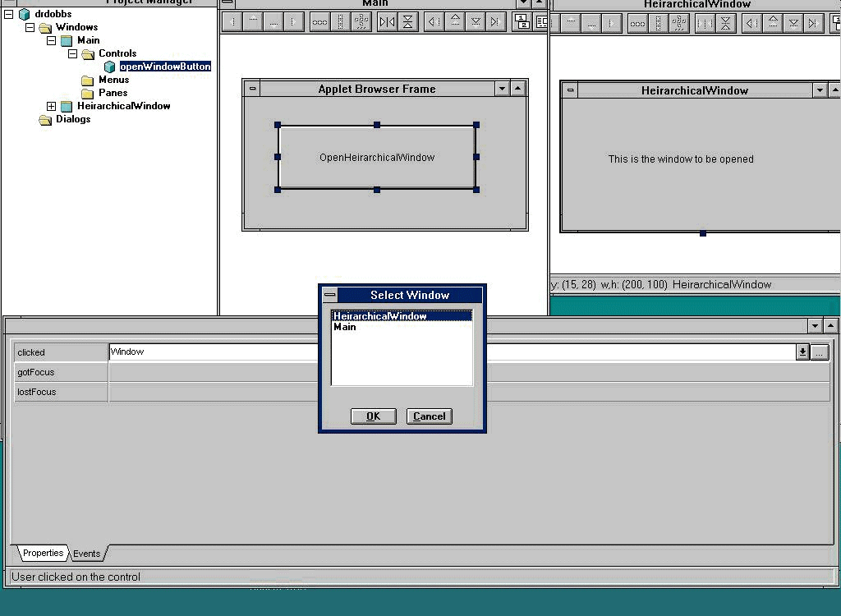Image resolution: width=841 pixels, height=616 pixels.
Task: Switch to the Events tab
Action: click(86, 554)
